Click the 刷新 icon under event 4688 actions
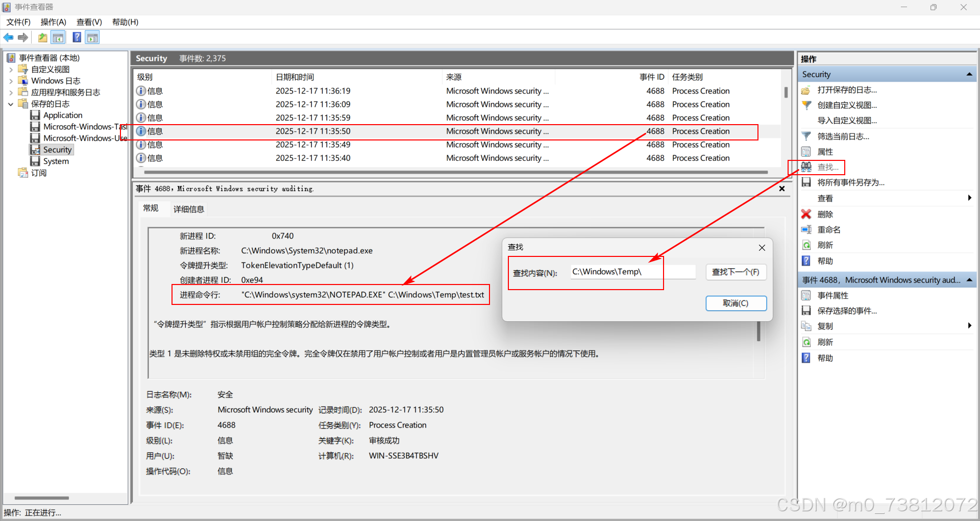This screenshot has width=980, height=521. pyautogui.click(x=806, y=342)
